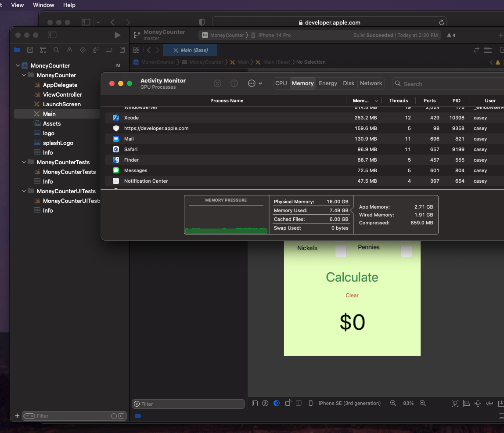The width and height of the screenshot is (504, 433).
Task: Click the red Clear button
Action: point(352,296)
